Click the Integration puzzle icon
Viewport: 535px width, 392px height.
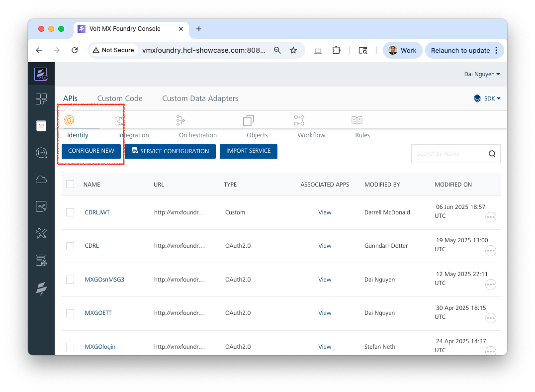[120, 120]
